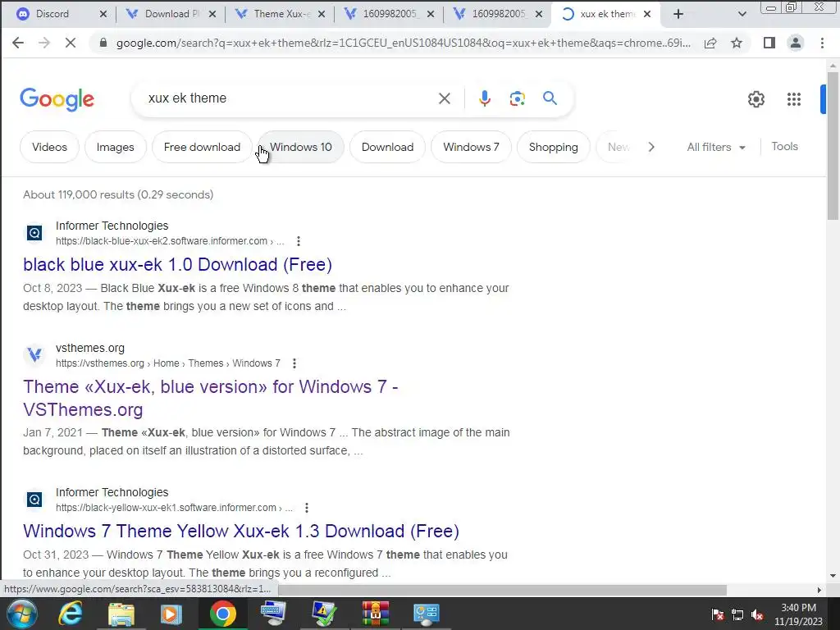Screen dimensions: 840x630
Task: Open Chrome's three-dot menu
Action: [x=822, y=43]
